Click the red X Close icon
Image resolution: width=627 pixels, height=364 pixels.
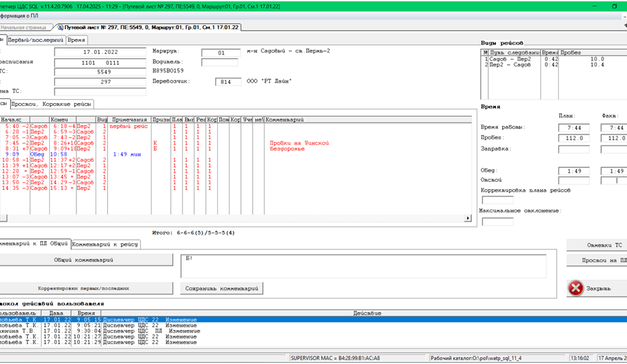(x=575, y=288)
